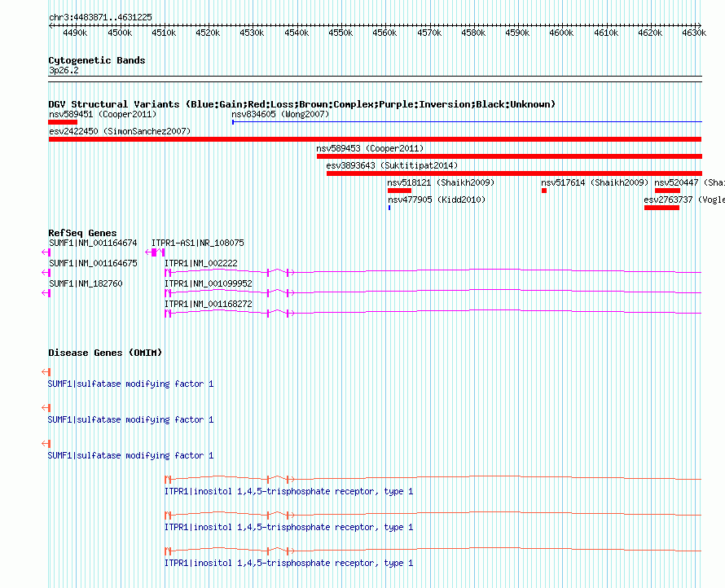Image resolution: width=725 pixels, height=588 pixels.
Task: Click the 4600k ruler tick label
Action: [x=561, y=33]
